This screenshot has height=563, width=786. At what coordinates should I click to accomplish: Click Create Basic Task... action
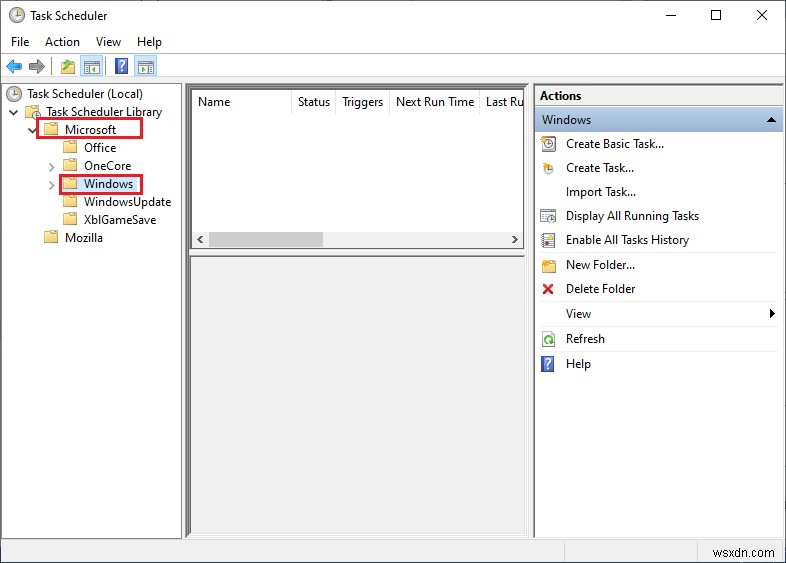point(615,144)
